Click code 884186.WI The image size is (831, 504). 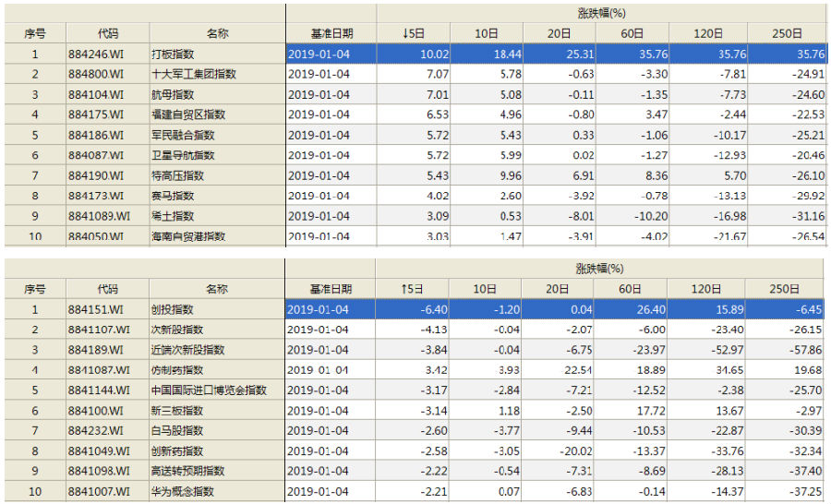(96, 135)
